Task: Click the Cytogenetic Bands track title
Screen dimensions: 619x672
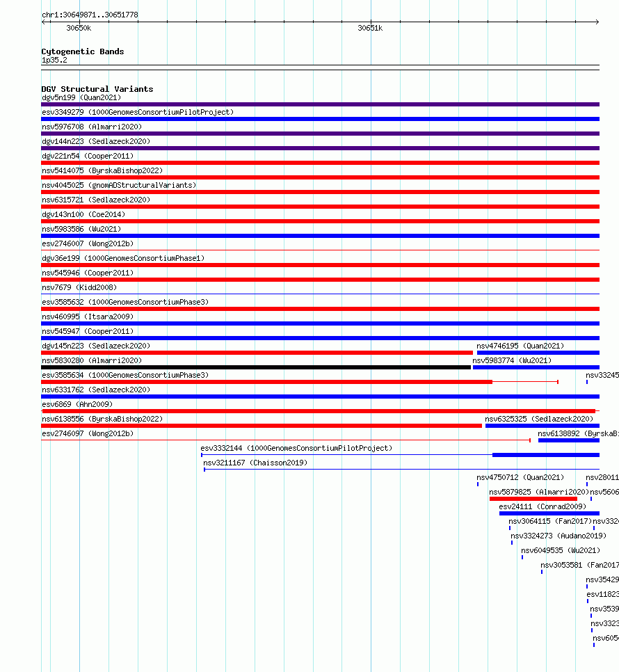Action: point(83,51)
